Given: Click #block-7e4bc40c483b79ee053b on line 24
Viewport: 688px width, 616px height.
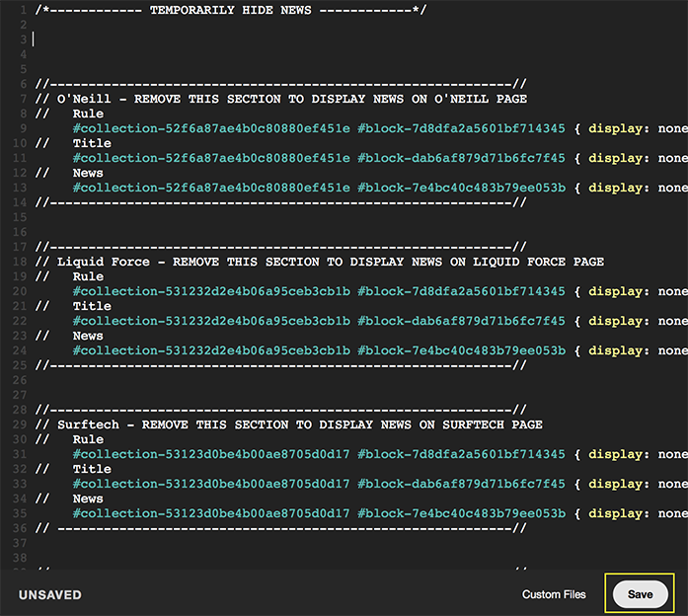Looking at the screenshot, I should tap(461, 350).
